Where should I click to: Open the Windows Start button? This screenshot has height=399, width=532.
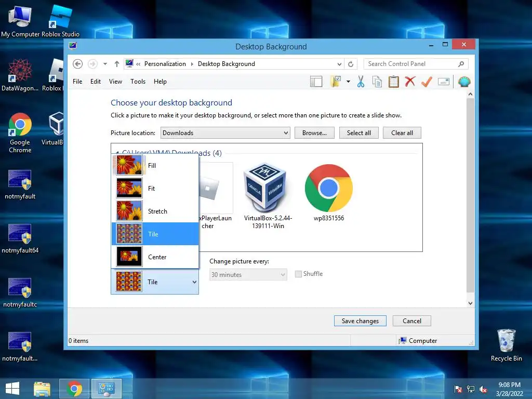pos(12,389)
